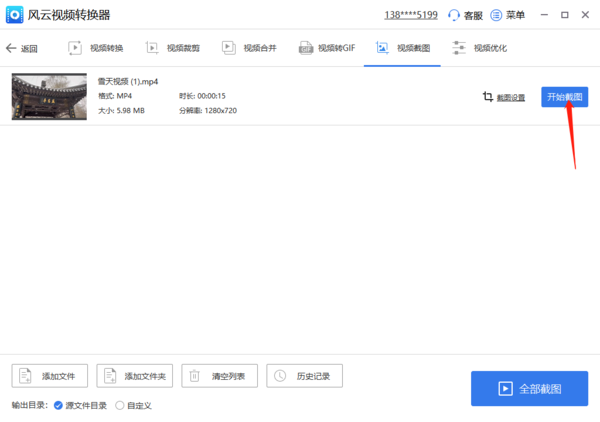
Task: Click the 清空列表 button
Action: point(220,376)
